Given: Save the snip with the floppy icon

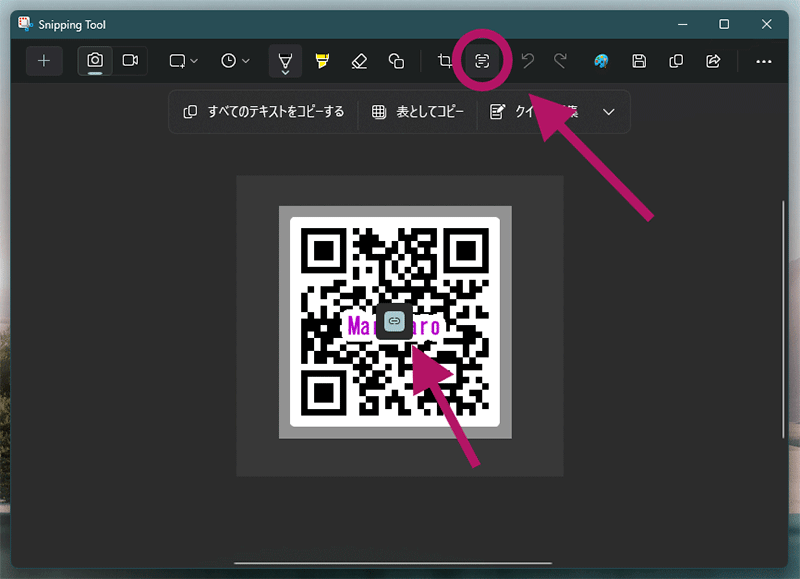Looking at the screenshot, I should click(x=639, y=61).
